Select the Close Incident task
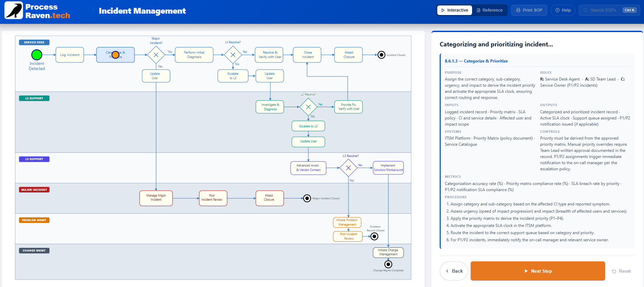644x287 pixels. [x=307, y=55]
